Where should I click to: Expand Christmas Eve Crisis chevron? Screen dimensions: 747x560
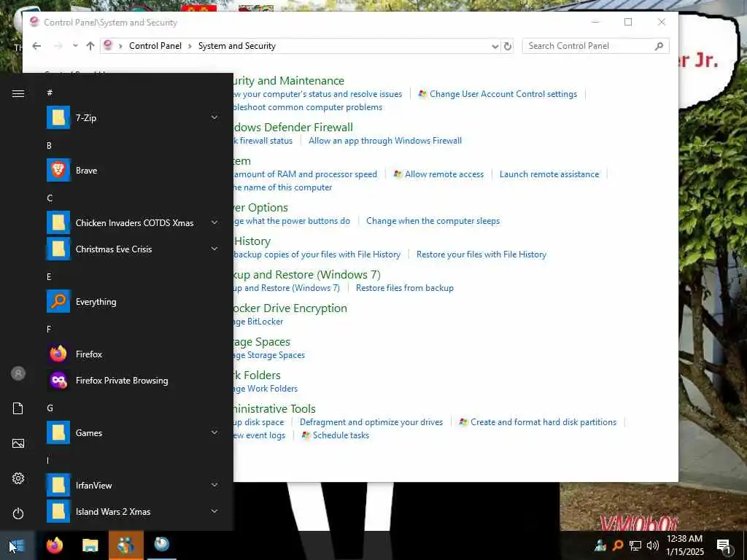(214, 249)
